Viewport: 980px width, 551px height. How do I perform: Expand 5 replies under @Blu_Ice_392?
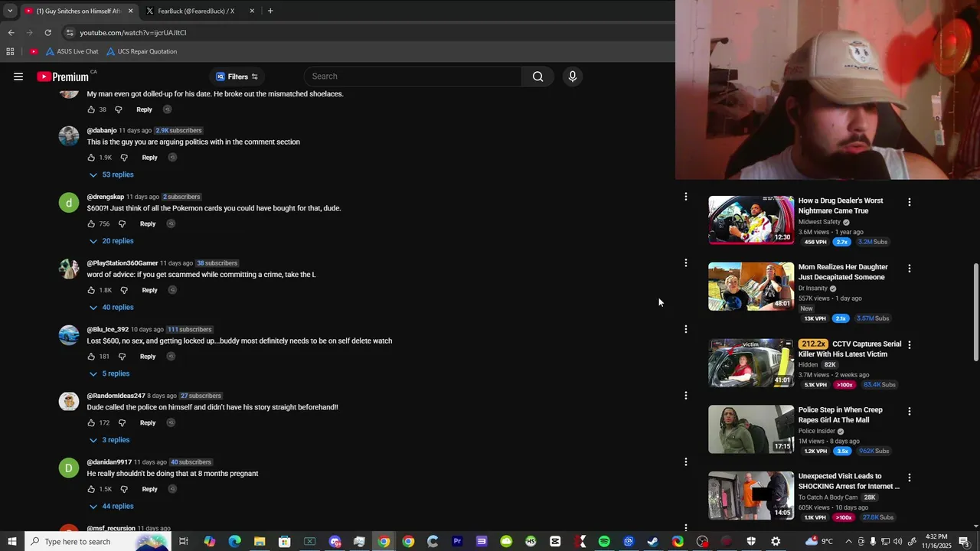(109, 373)
